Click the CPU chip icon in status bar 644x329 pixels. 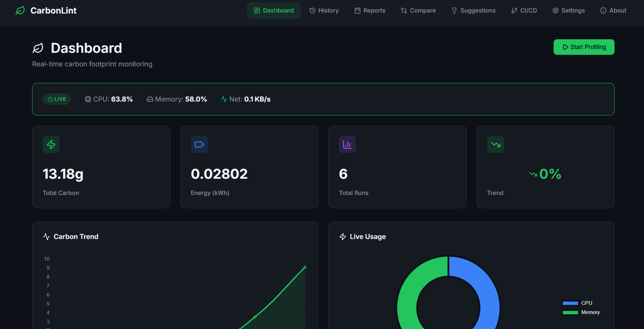point(88,99)
